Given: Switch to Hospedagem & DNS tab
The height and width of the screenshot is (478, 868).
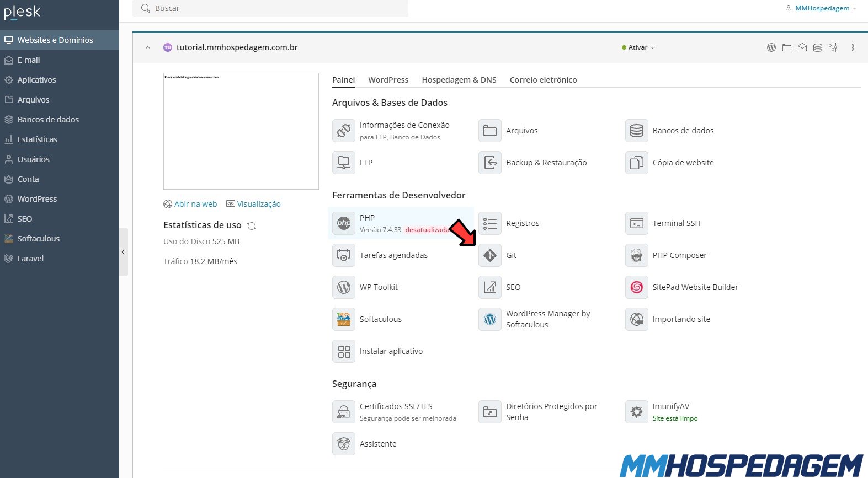Looking at the screenshot, I should point(459,80).
